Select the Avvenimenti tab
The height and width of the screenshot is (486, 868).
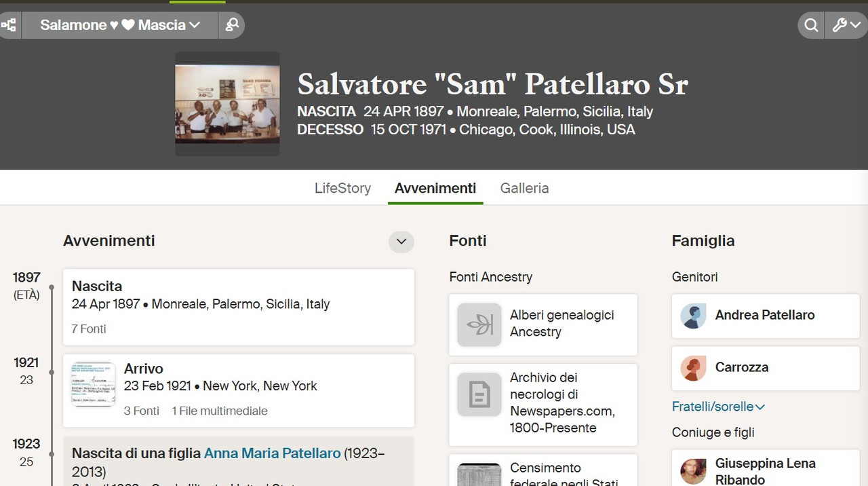click(x=435, y=188)
